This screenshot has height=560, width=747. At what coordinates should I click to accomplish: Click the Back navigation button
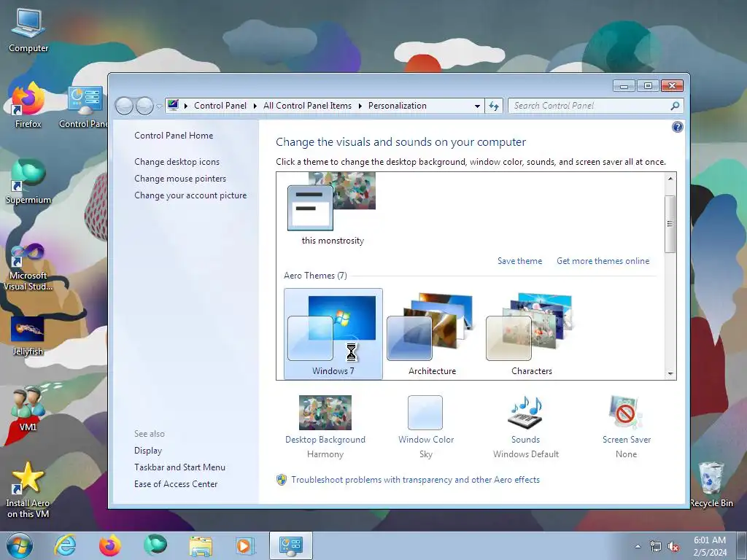(124, 106)
